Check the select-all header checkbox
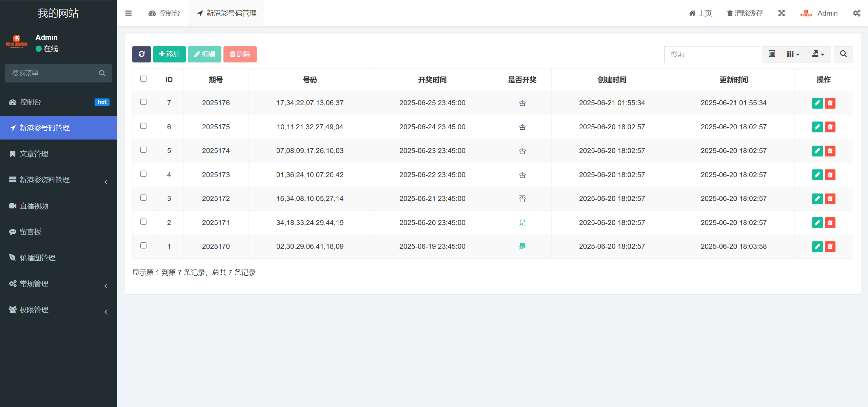868x407 pixels. click(143, 79)
